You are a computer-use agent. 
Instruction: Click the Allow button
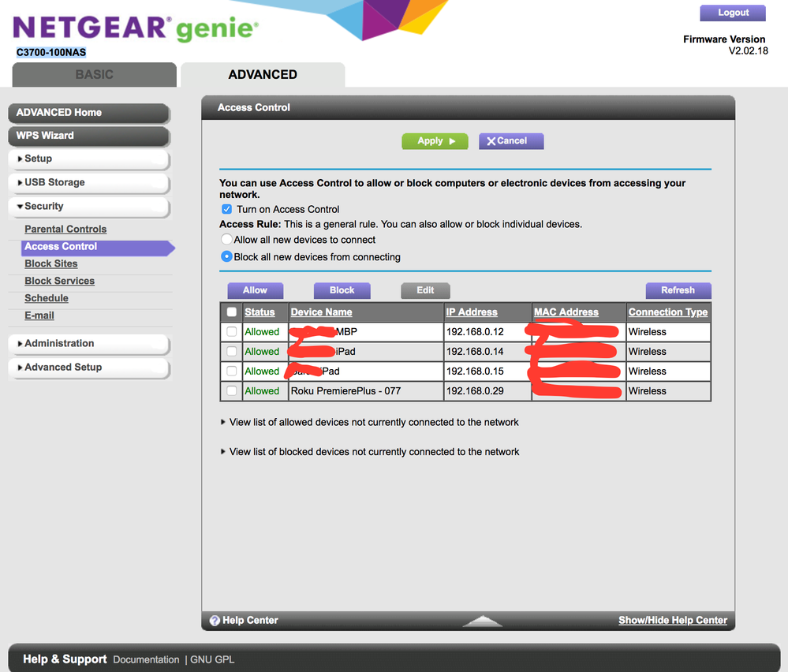(x=256, y=290)
